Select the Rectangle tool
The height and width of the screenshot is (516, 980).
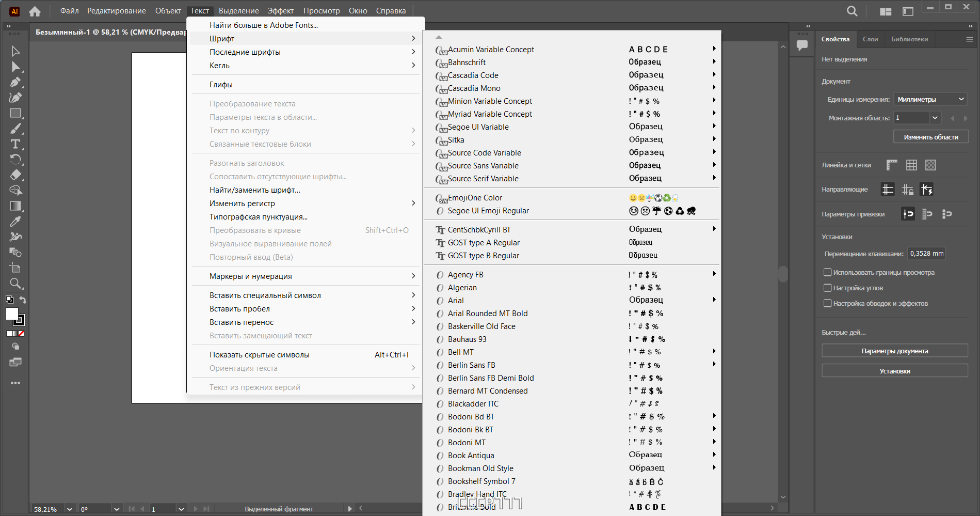[15, 113]
